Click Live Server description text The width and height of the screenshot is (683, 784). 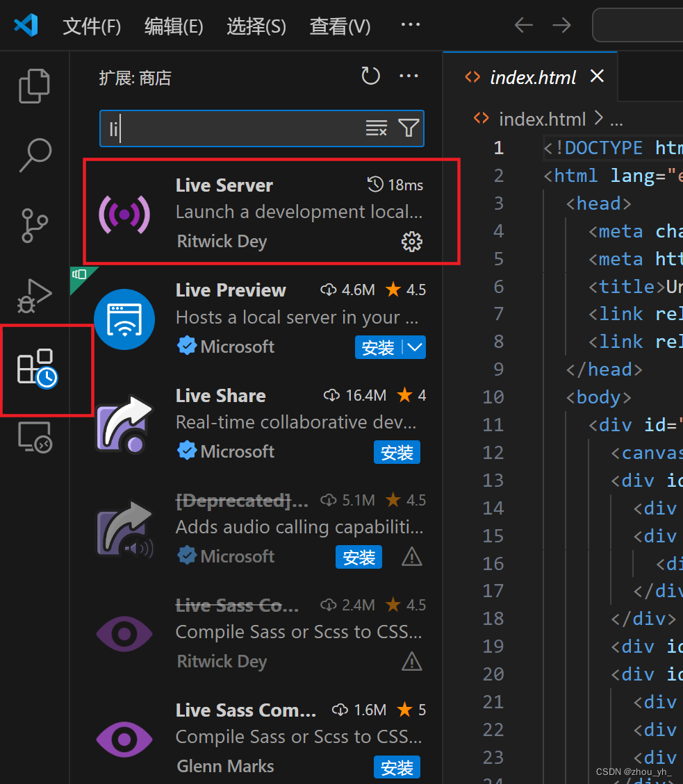pyautogui.click(x=299, y=212)
